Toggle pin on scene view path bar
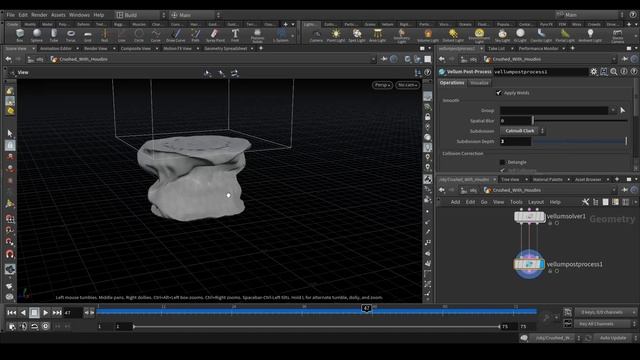 click(x=384, y=59)
